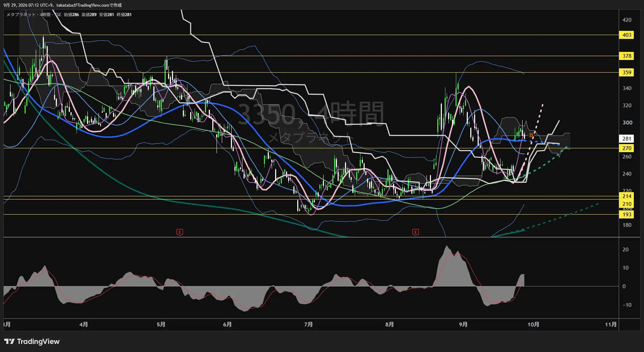
Task: Select the 378 yellow price label
Action: point(627,56)
